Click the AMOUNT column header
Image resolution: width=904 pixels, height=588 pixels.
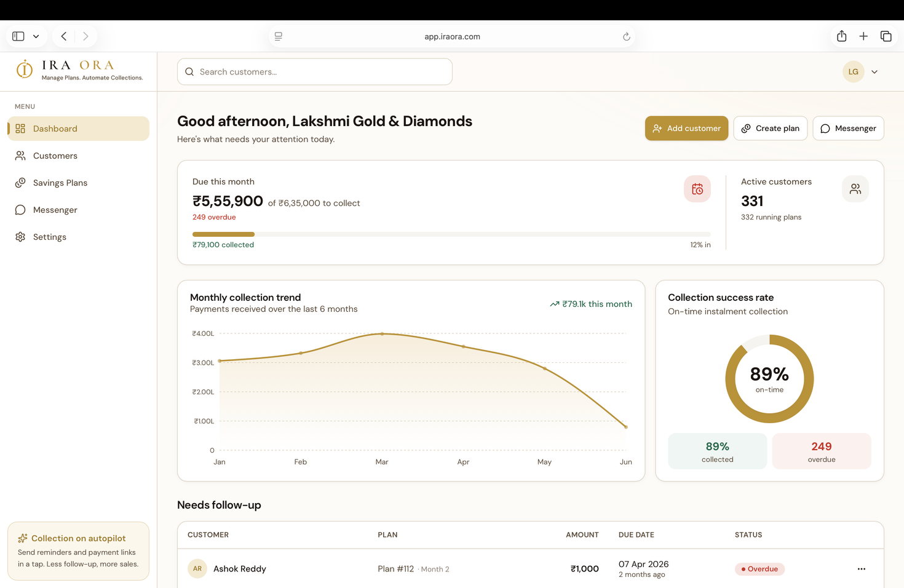(582, 535)
